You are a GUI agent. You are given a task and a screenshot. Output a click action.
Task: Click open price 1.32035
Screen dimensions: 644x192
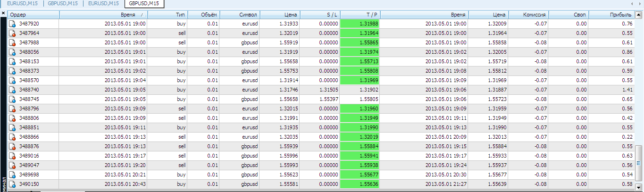[x=288, y=137]
